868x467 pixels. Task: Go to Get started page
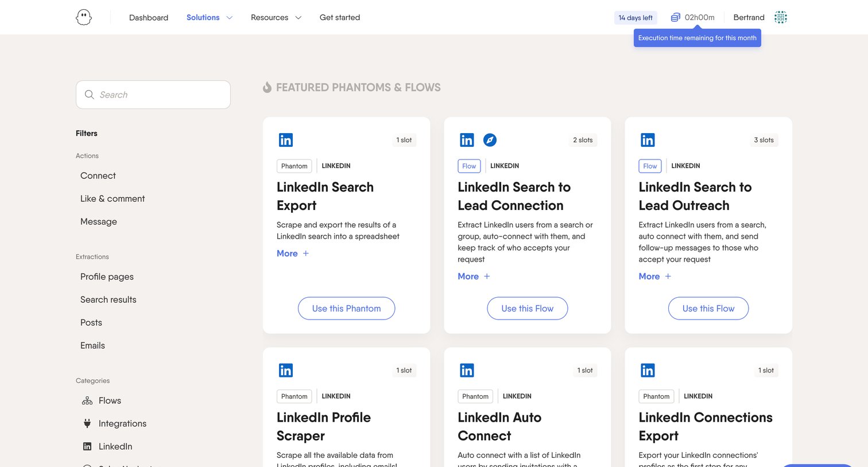click(340, 17)
